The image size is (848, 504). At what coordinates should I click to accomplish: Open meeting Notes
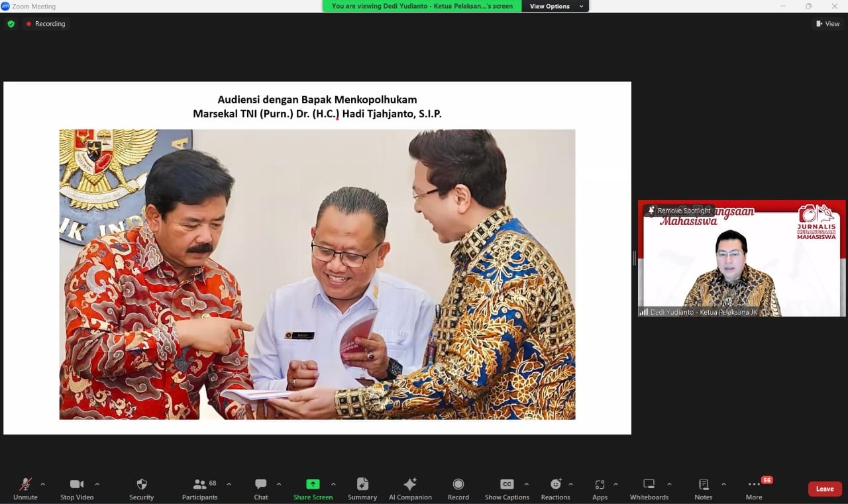(x=702, y=488)
